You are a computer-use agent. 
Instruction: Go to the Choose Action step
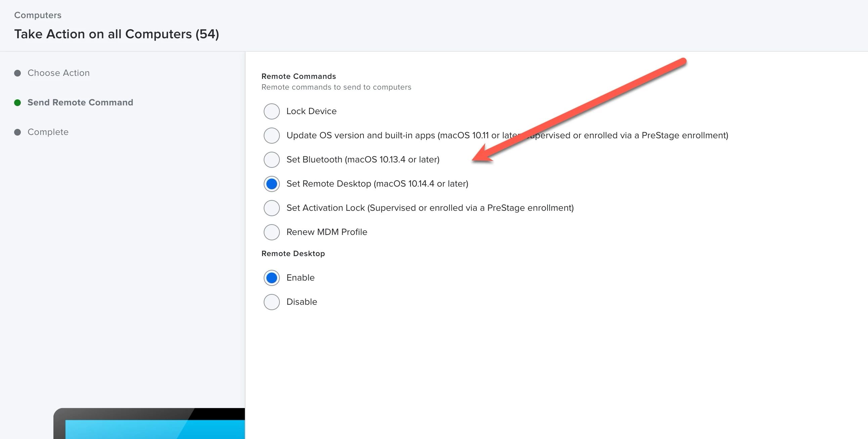coord(59,73)
